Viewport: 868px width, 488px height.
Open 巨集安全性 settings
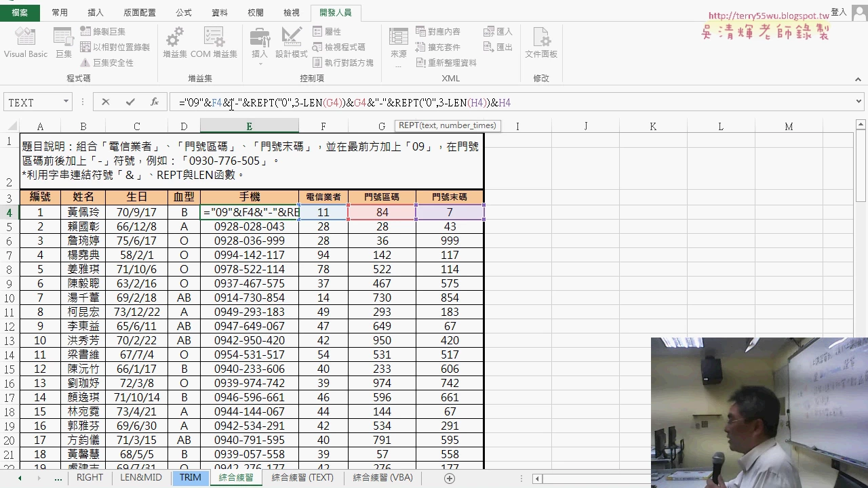pos(106,62)
